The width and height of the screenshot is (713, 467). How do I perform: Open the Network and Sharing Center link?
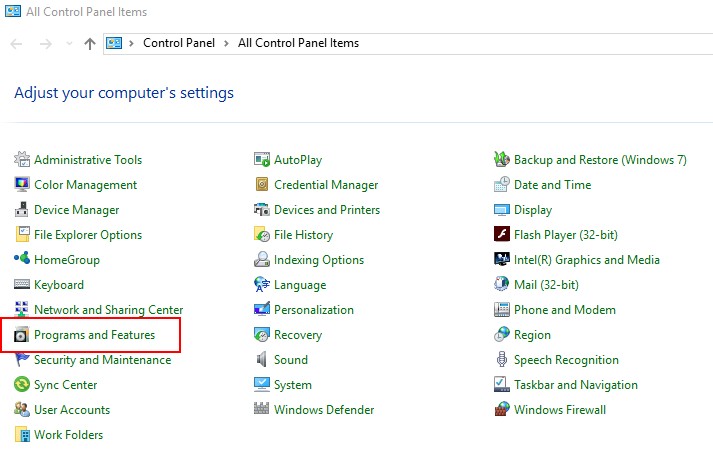[x=108, y=310]
